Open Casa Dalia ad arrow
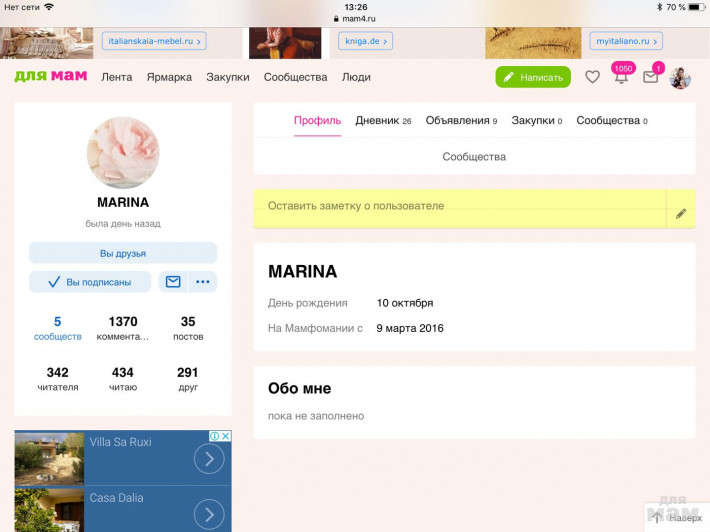710x532 pixels. click(208, 514)
